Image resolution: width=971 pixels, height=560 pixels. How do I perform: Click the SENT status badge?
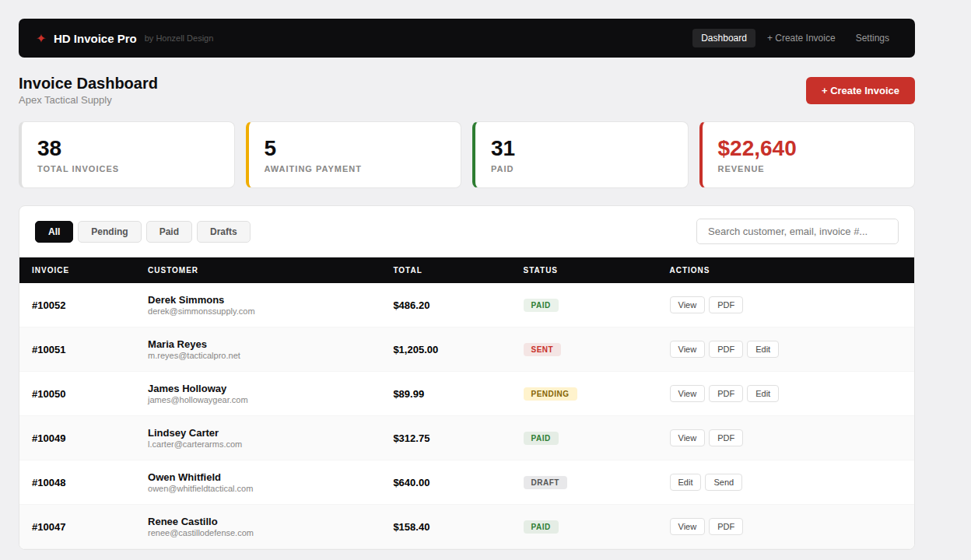542,349
